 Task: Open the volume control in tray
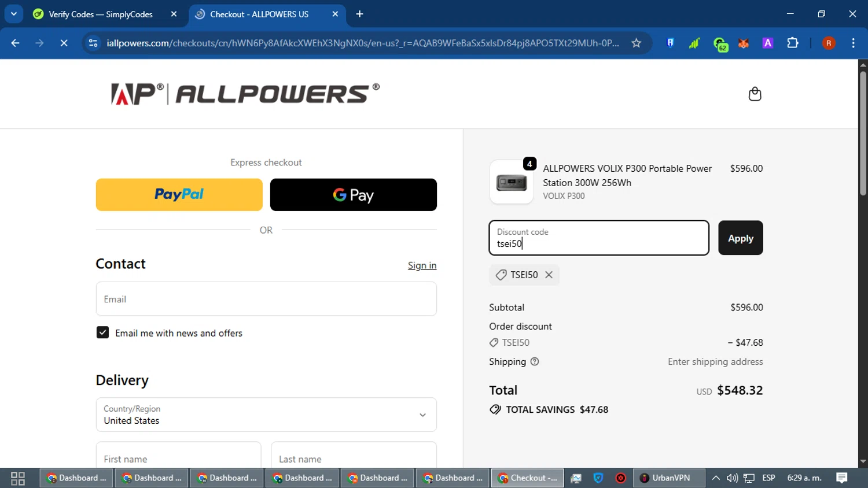pos(732,478)
